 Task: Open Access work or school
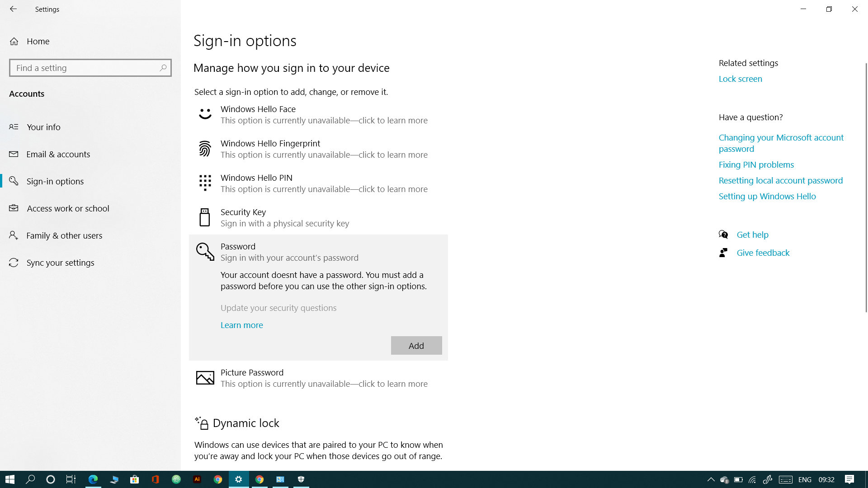click(x=90, y=208)
